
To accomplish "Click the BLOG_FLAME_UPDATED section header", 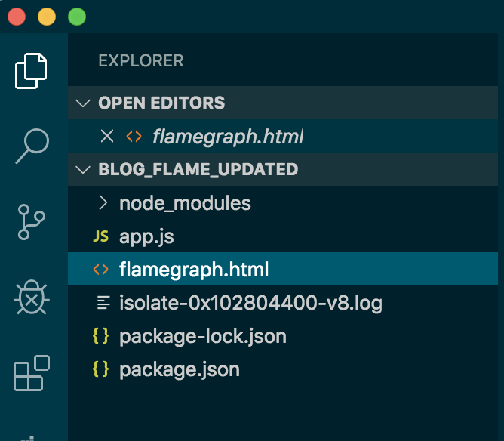I will coord(283,169).
